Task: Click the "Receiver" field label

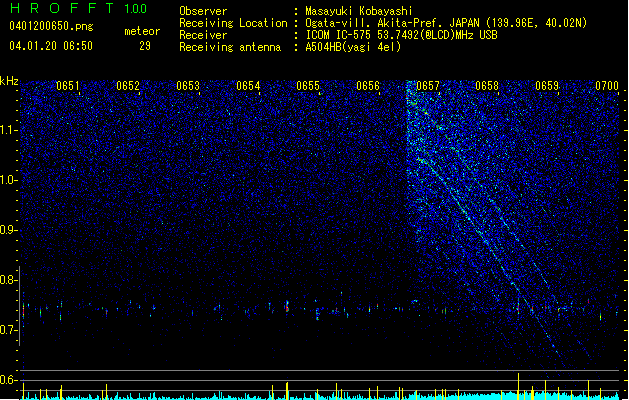Action: [x=203, y=35]
